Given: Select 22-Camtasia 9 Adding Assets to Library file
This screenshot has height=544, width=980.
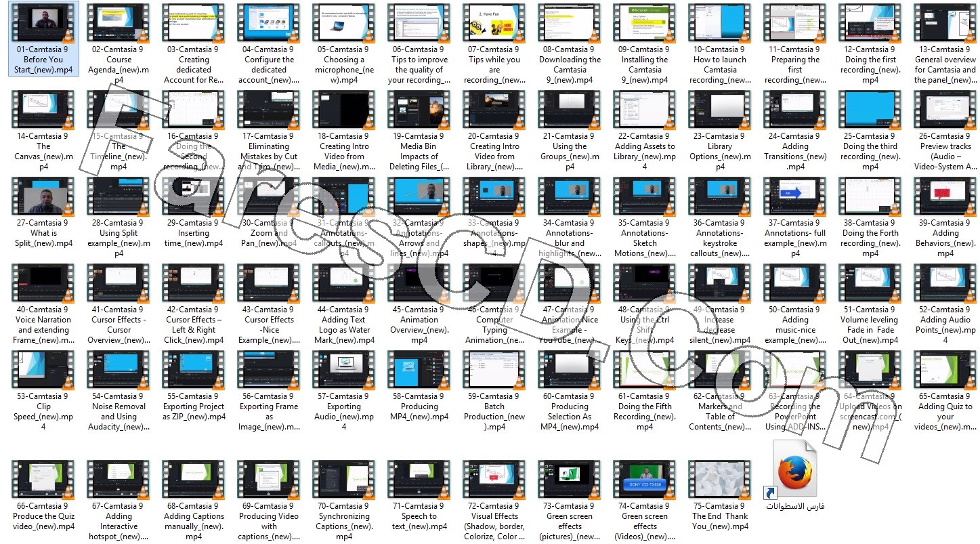Looking at the screenshot, I should (645, 130).
